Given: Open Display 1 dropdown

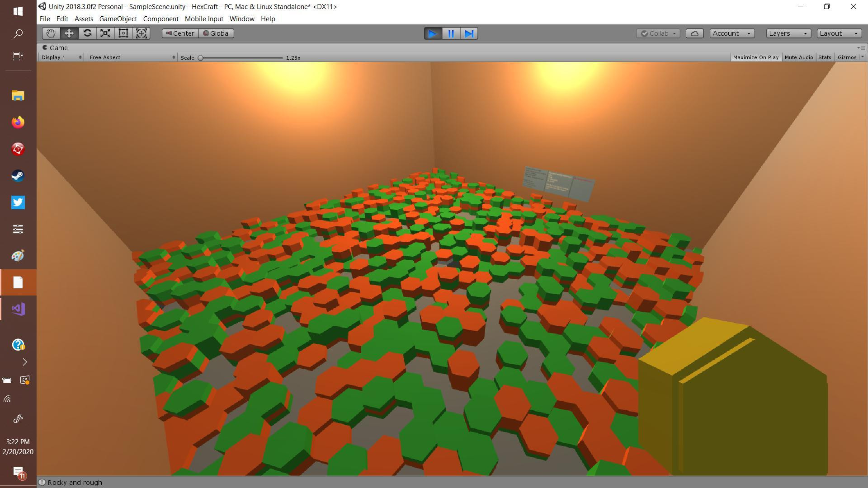Looking at the screenshot, I should [x=61, y=57].
